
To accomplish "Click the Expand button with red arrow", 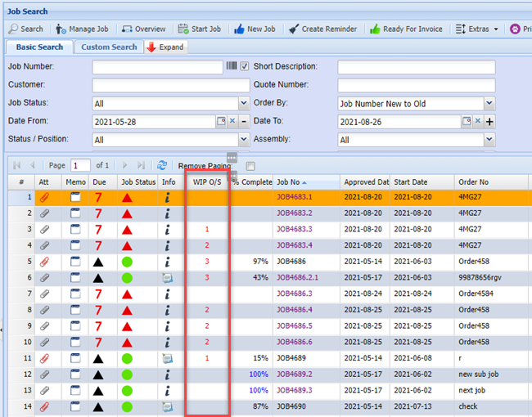I will pos(165,47).
